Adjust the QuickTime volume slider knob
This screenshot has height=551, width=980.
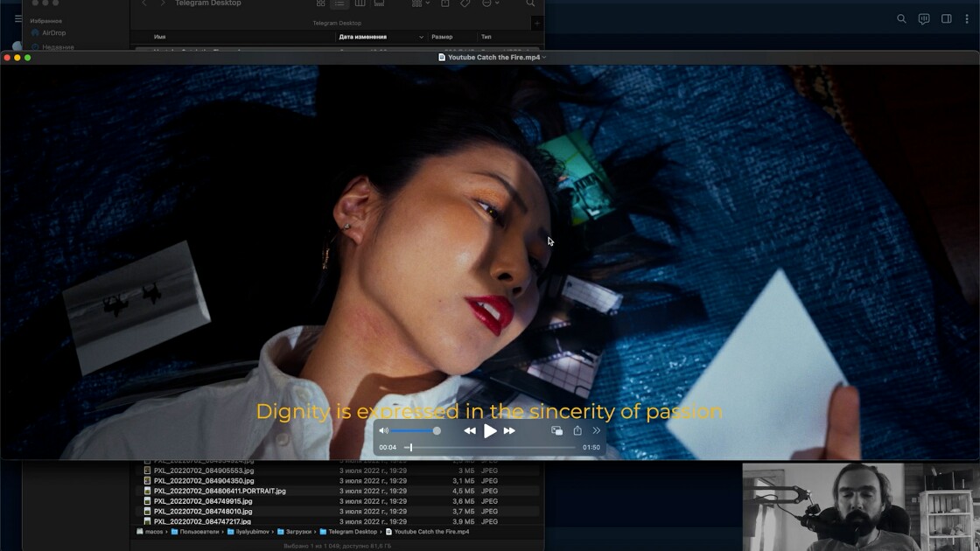point(437,430)
